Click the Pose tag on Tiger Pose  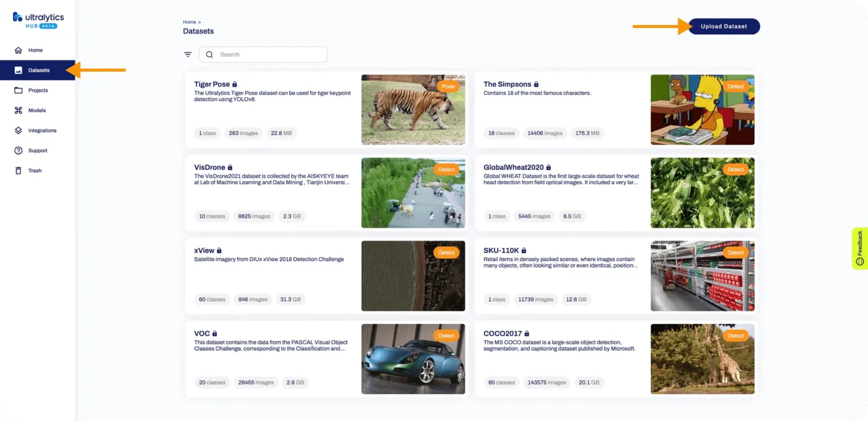coord(448,87)
